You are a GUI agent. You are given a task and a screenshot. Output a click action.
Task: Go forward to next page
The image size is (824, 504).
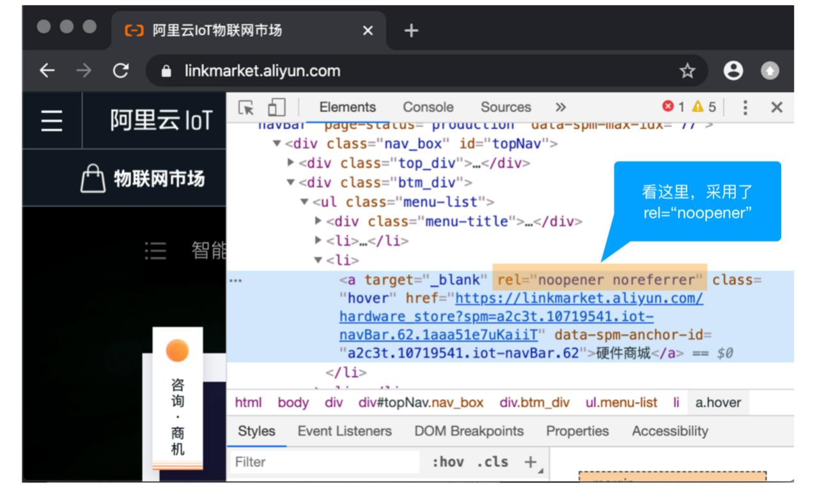point(84,71)
